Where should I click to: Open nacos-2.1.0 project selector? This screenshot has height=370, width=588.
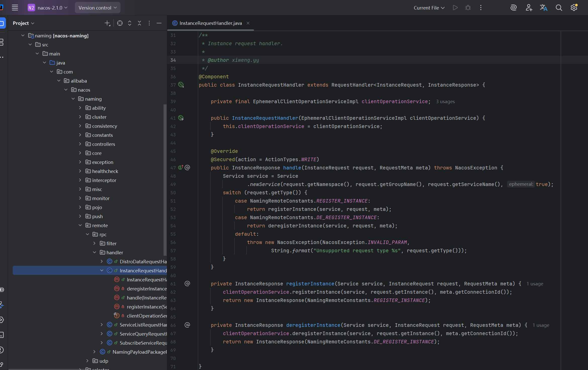pyautogui.click(x=48, y=8)
